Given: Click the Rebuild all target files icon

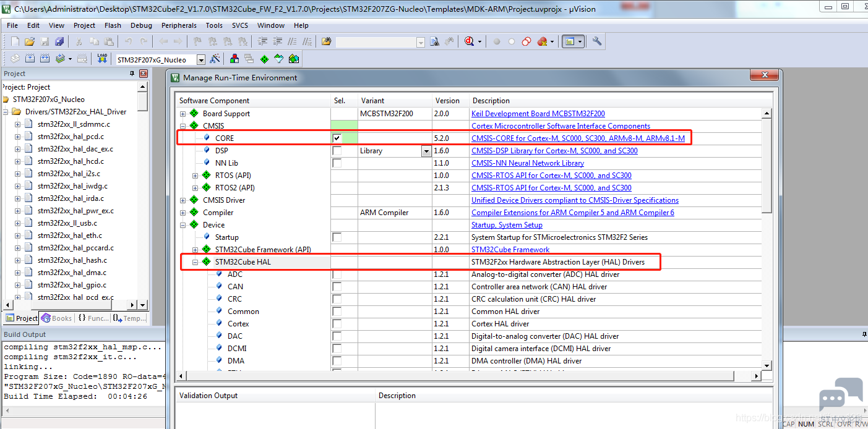Looking at the screenshot, I should (45, 59).
